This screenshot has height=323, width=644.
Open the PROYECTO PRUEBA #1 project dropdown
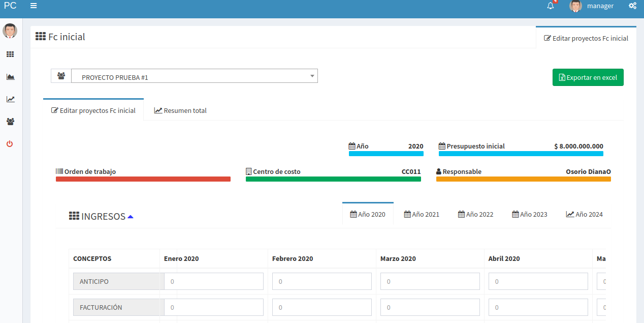pos(194,76)
